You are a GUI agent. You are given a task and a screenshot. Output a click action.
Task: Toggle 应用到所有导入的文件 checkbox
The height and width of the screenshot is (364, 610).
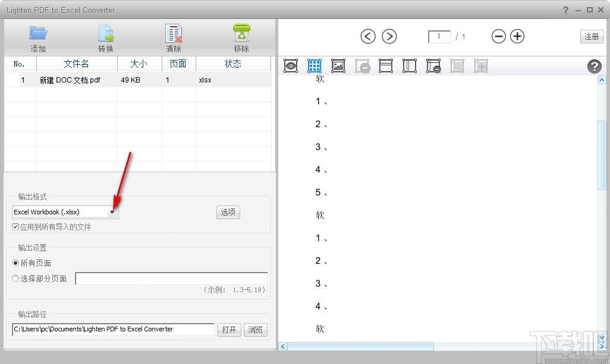(x=15, y=227)
